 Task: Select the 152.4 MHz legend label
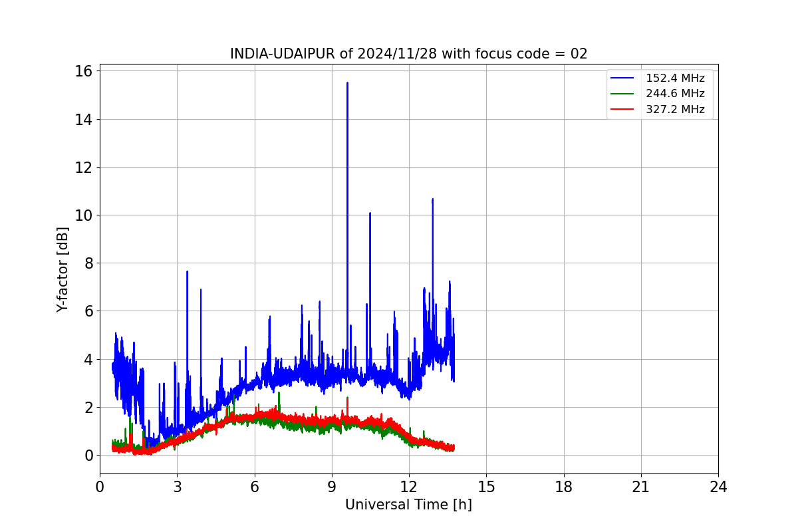(675, 78)
